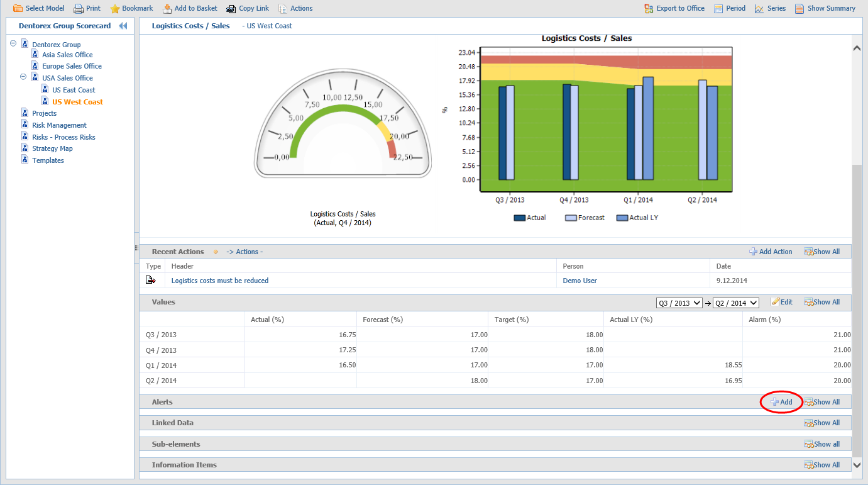
Task: Click the scroll down arrow of page scrollbar
Action: [x=857, y=465]
